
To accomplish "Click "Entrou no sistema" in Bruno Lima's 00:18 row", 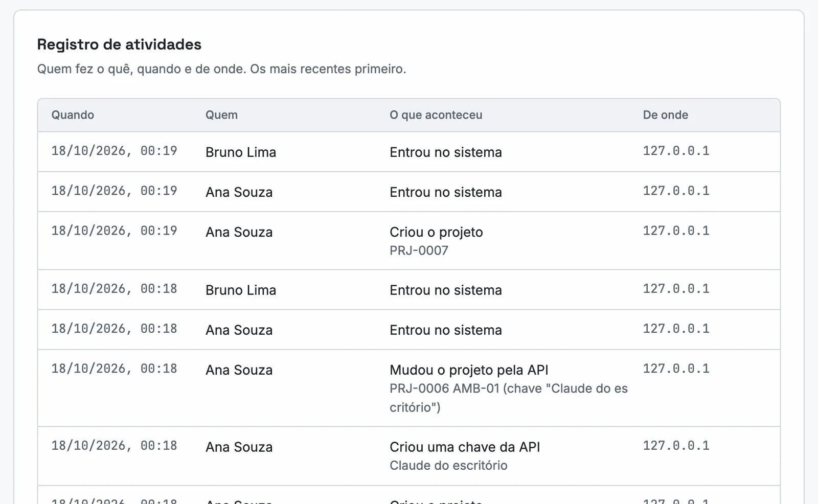I will 446,290.
